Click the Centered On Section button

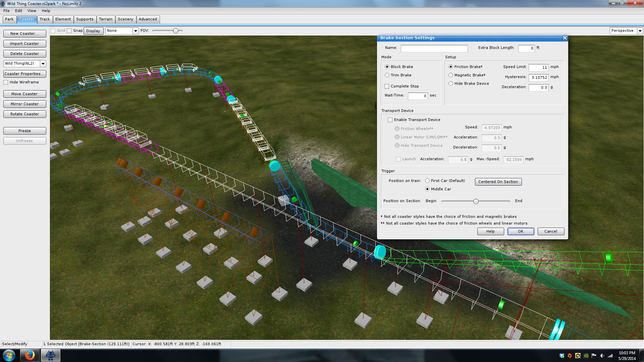pyautogui.click(x=498, y=182)
